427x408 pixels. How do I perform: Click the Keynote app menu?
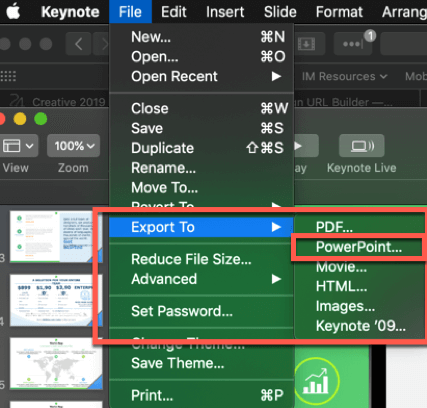click(x=70, y=12)
